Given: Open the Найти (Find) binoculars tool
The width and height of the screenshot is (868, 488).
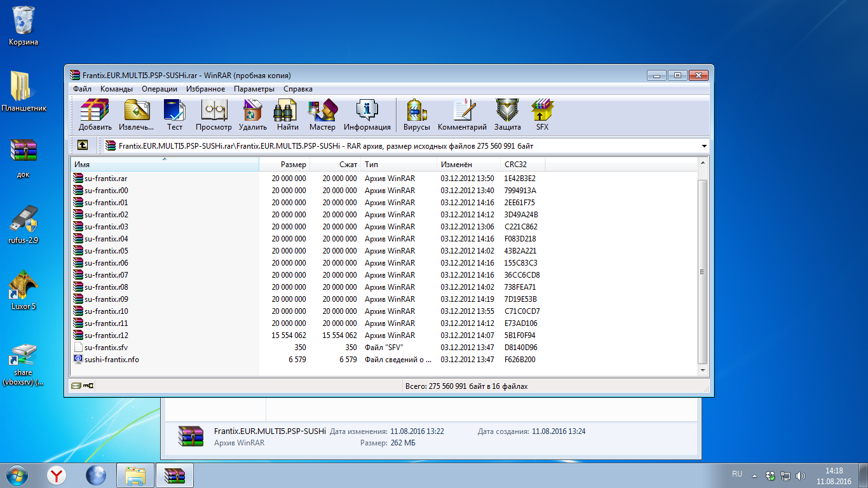Looking at the screenshot, I should point(287,114).
